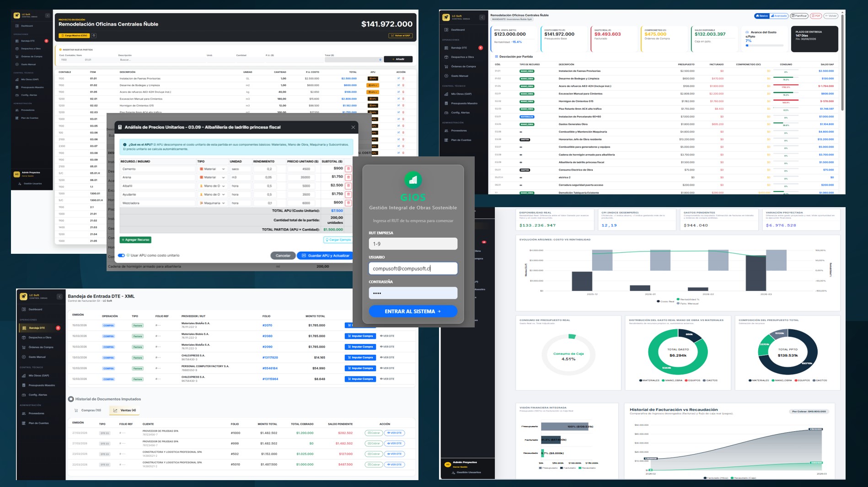Toggle the Costo Real legend in the evolution chart
Viewport: 868px width, 487px height.
coord(665,301)
